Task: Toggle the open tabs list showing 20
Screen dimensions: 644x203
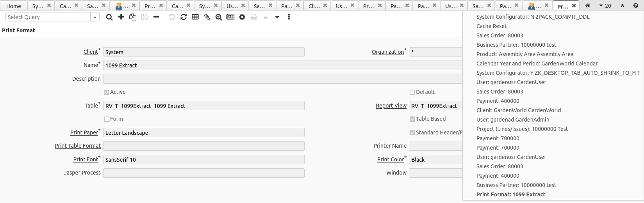Action: point(605,6)
